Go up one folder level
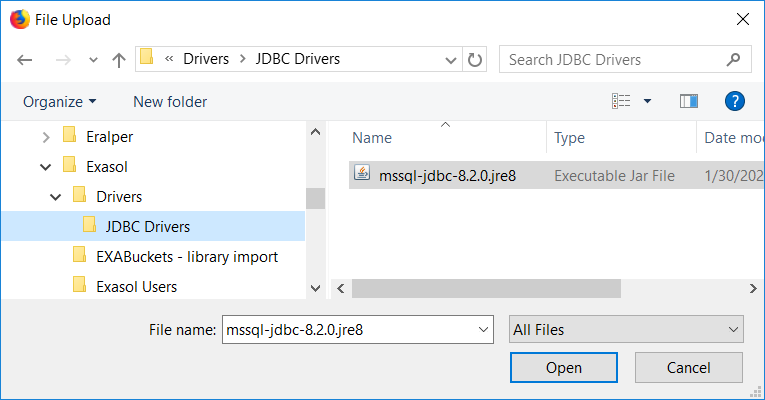Viewport: 765px width, 400px height. point(119,60)
